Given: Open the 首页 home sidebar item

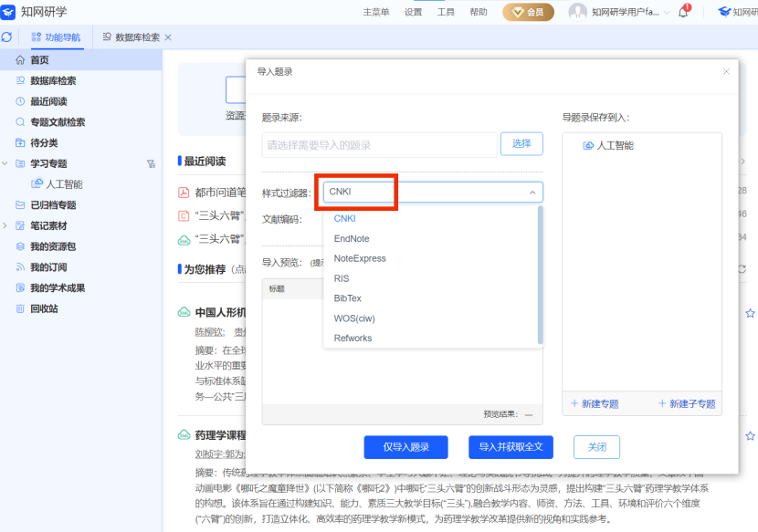Looking at the screenshot, I should [38, 59].
